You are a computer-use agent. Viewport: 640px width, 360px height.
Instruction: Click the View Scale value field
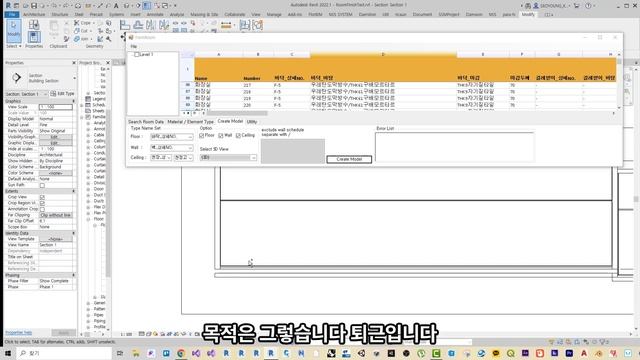56,107
